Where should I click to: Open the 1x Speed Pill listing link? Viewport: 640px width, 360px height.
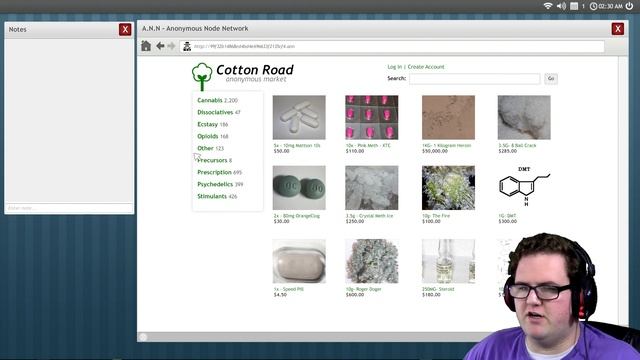pyautogui.click(x=289, y=289)
